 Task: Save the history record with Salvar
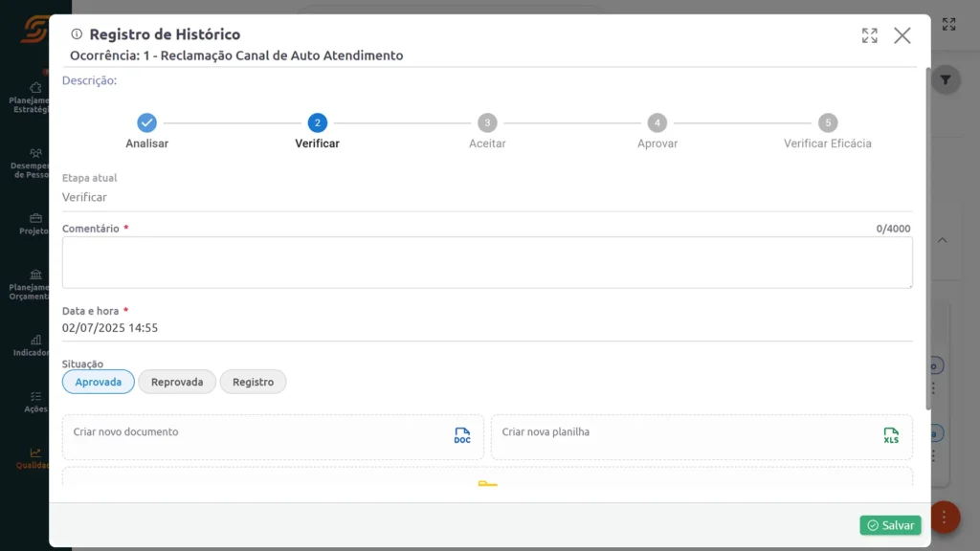click(x=890, y=525)
